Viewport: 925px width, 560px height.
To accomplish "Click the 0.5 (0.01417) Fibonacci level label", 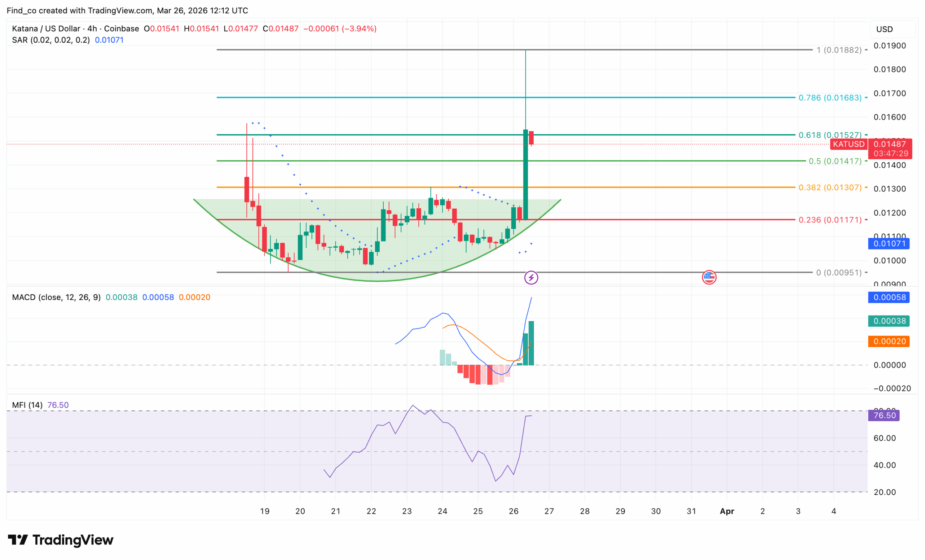I will pyautogui.click(x=835, y=161).
